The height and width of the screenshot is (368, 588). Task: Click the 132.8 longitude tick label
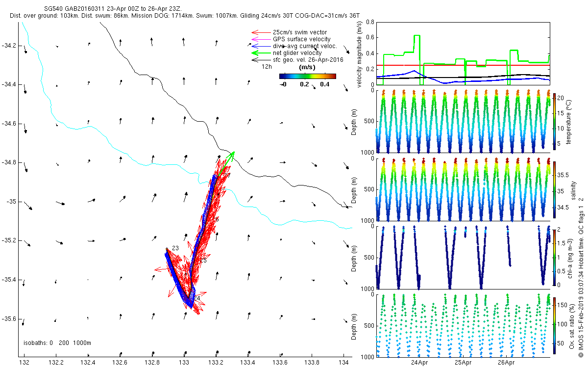[152, 363]
